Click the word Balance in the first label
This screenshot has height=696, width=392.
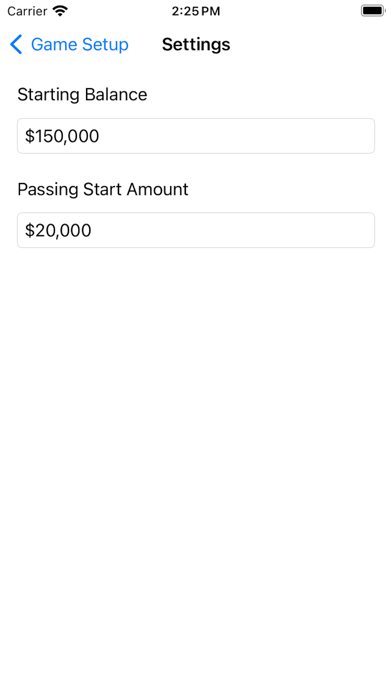[116, 95]
